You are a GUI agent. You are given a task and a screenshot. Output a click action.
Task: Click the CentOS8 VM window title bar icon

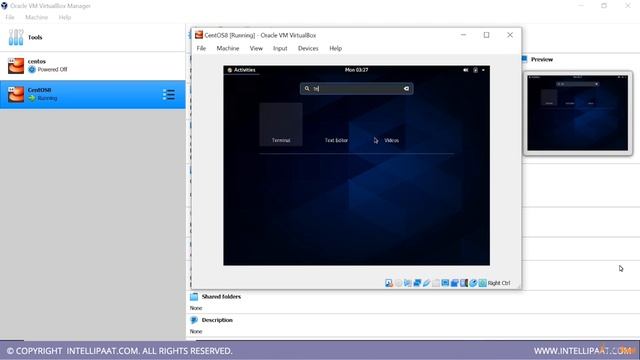tap(199, 35)
